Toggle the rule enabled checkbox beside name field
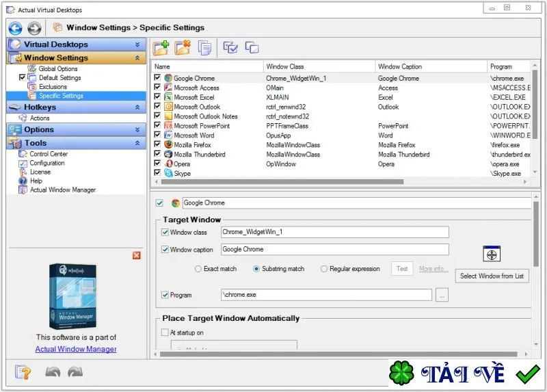547x392 pixels. point(159,202)
